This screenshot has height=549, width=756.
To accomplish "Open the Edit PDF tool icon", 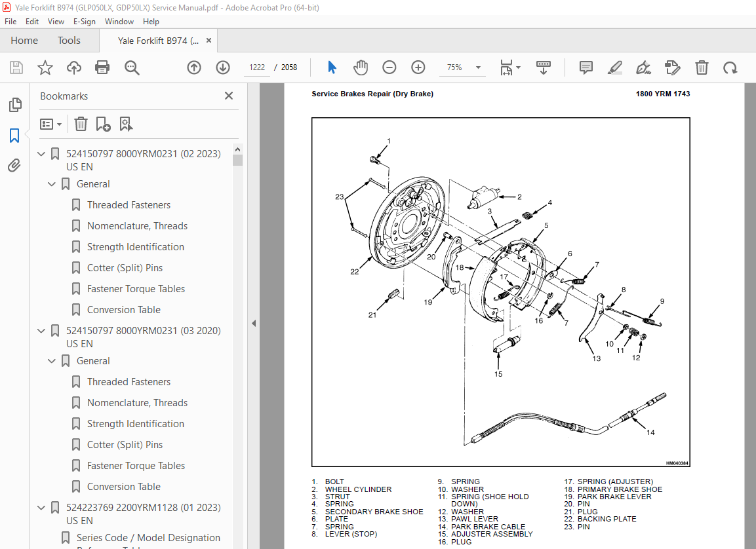I will (x=673, y=67).
